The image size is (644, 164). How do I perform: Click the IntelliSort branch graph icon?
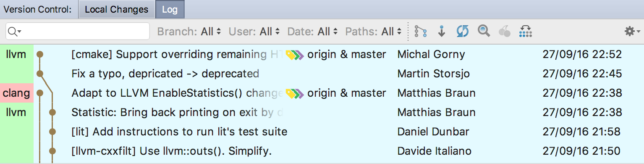click(420, 31)
